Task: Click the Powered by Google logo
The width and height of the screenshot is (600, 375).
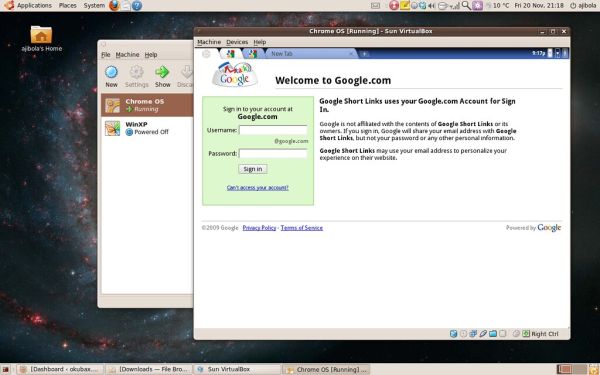Action: tap(549, 228)
